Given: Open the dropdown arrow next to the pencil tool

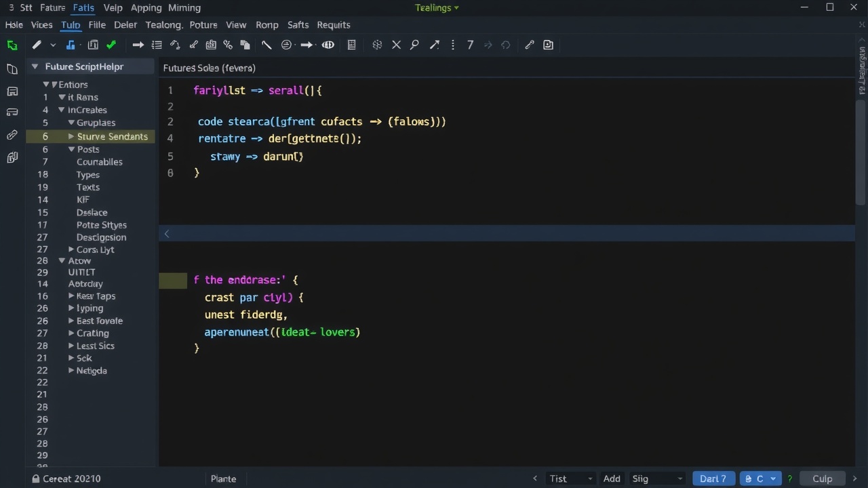Looking at the screenshot, I should (53, 45).
